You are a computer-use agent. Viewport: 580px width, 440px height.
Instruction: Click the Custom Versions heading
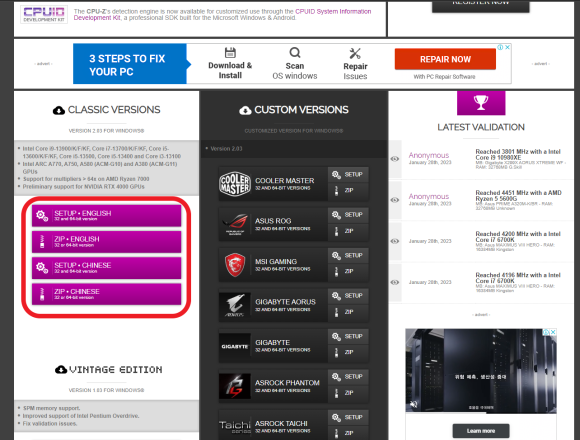(x=301, y=110)
